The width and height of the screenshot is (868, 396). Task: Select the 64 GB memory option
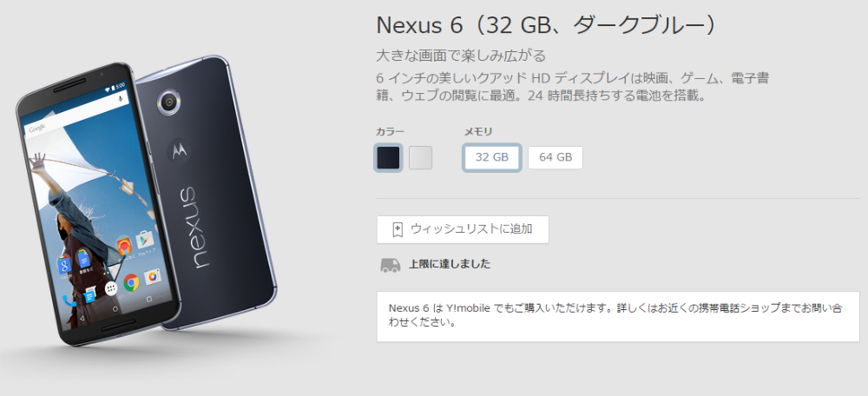pos(556,157)
